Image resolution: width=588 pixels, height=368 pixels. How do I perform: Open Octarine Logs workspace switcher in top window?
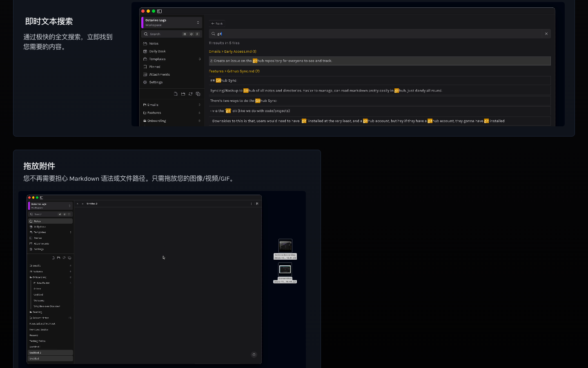click(x=172, y=22)
